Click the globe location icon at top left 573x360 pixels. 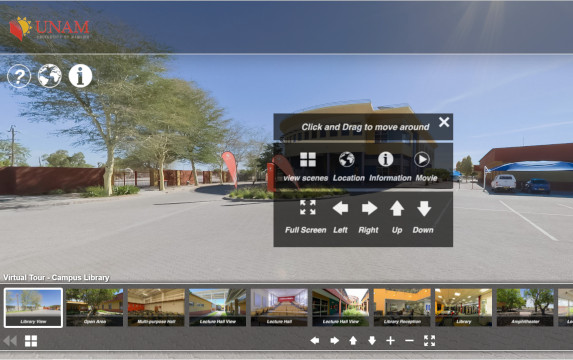[x=50, y=76]
